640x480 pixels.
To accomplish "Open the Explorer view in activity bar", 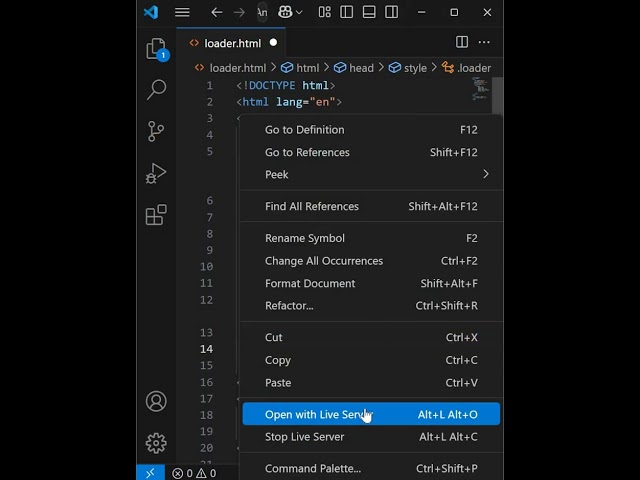I will pyautogui.click(x=156, y=49).
